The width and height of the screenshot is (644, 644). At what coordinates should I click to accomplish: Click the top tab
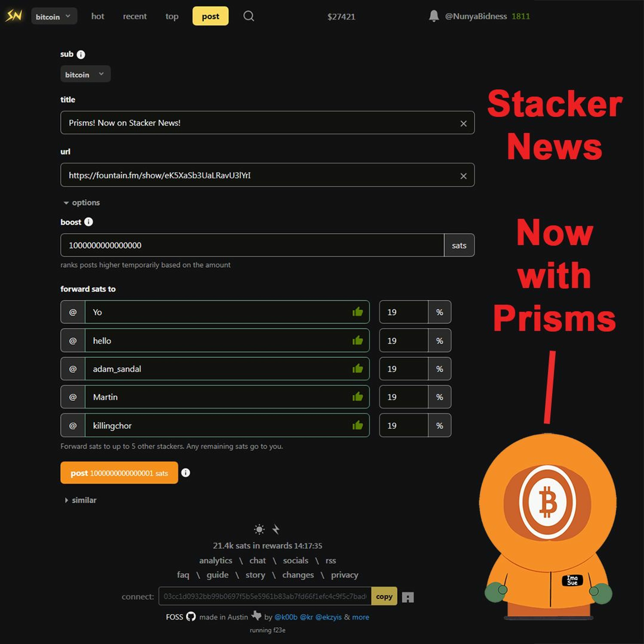pos(171,16)
